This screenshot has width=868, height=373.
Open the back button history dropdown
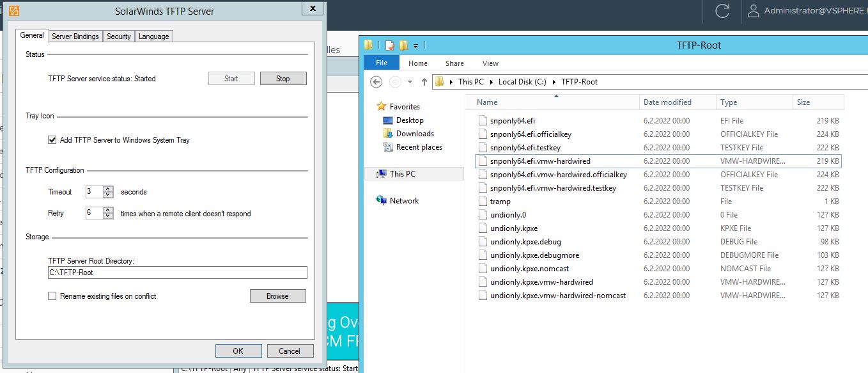(409, 82)
